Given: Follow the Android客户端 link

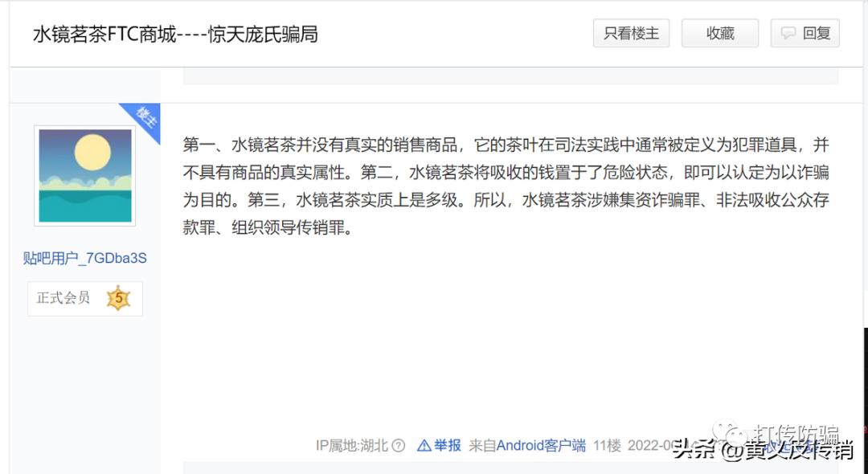Looking at the screenshot, I should (x=541, y=445).
